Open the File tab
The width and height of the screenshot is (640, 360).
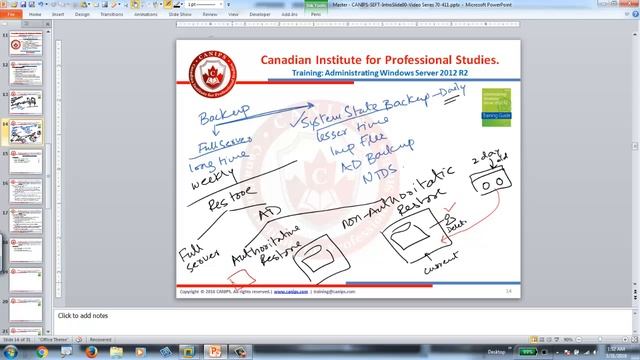[x=11, y=14]
